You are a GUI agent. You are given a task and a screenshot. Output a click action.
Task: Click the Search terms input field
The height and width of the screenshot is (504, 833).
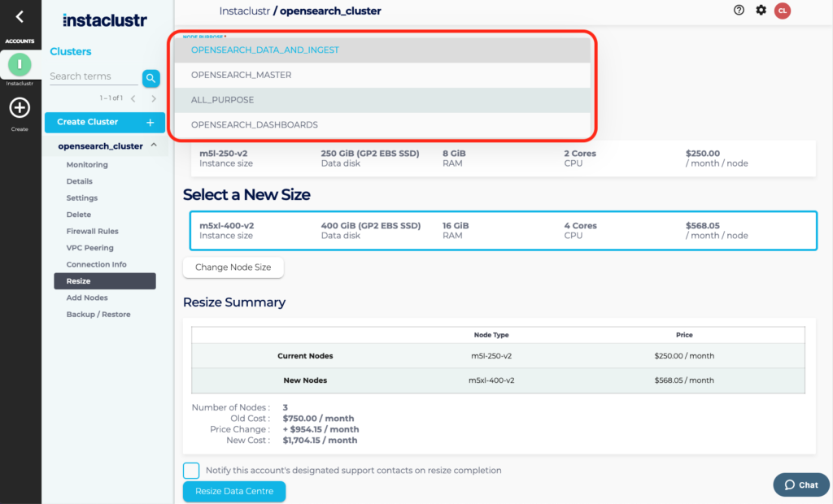click(93, 76)
